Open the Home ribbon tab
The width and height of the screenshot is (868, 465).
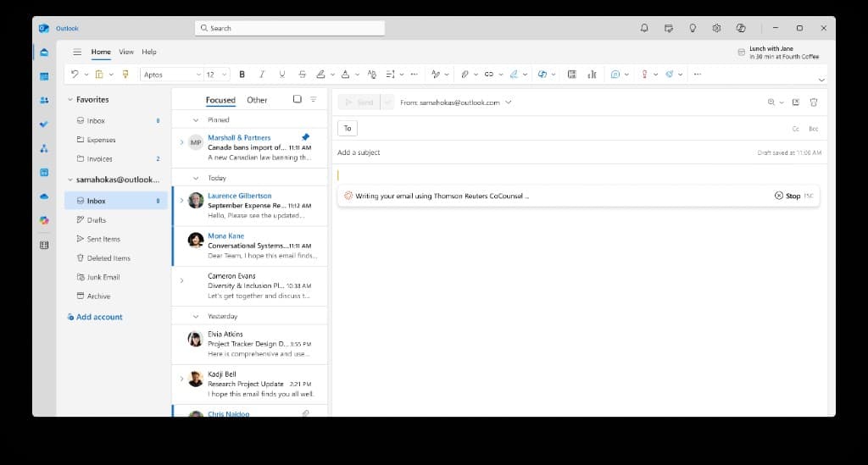click(101, 52)
